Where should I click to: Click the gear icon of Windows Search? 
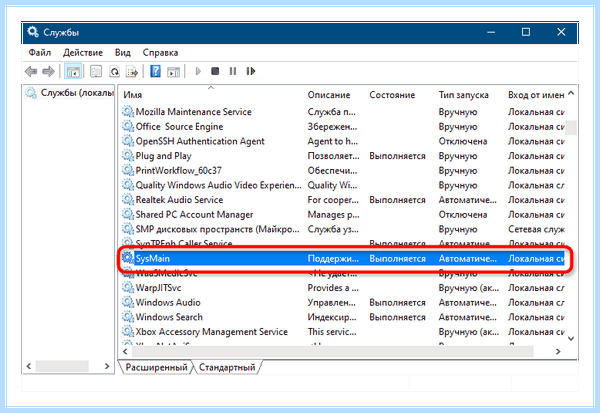pyautogui.click(x=128, y=317)
